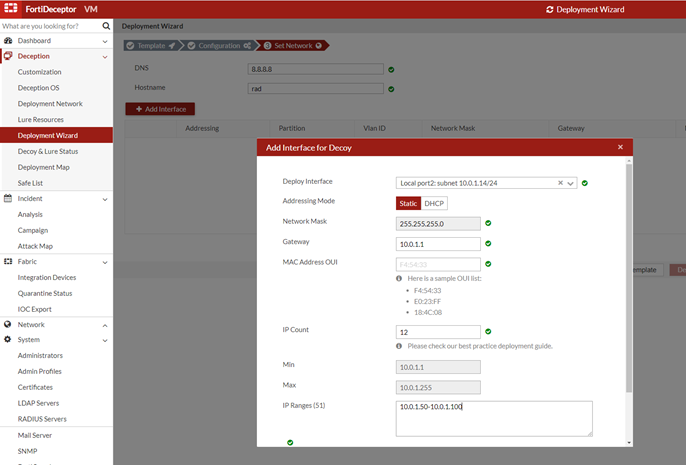The image size is (686, 465).
Task: Open the Deploy Interface dropdown
Action: 570,183
